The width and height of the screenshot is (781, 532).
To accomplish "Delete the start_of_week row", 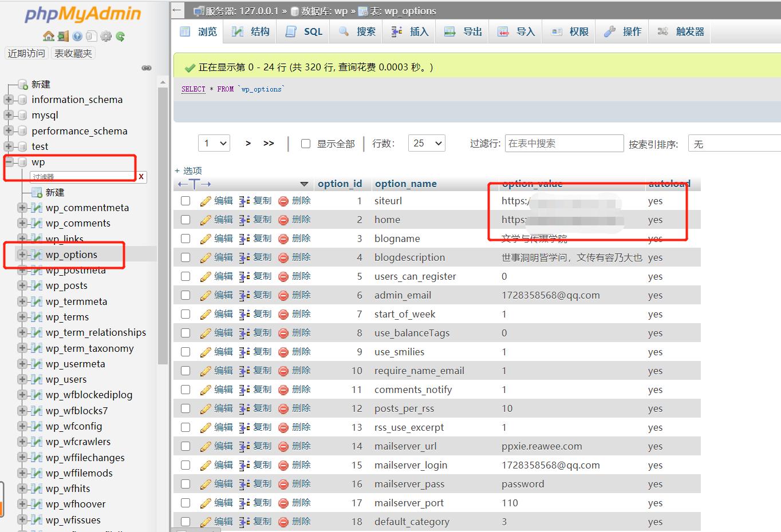I will pos(294,314).
